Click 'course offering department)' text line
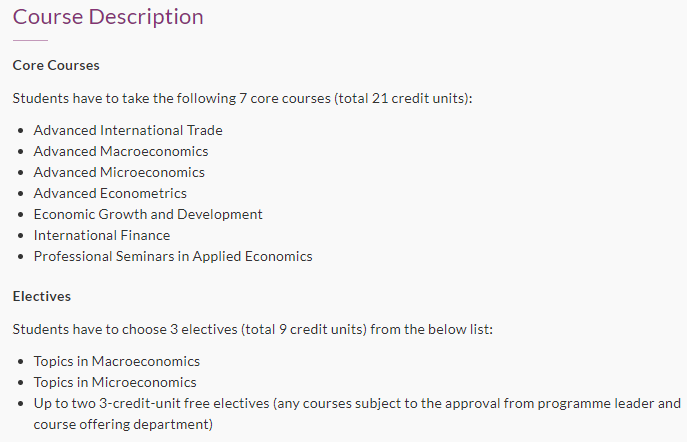 click(123, 424)
